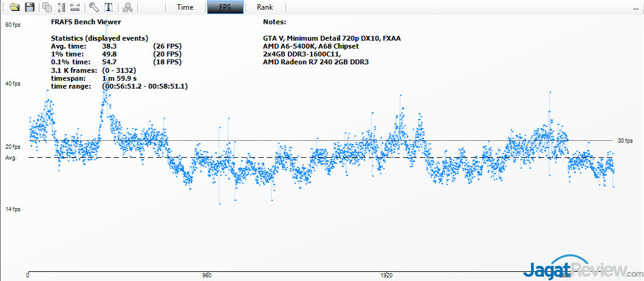Click the 1920 frame axis marker

(385, 275)
